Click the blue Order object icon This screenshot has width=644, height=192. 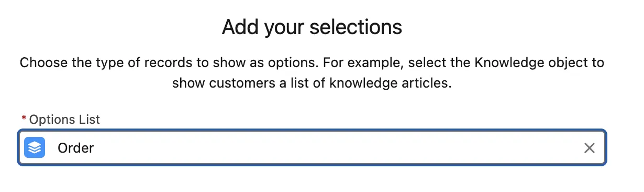pyautogui.click(x=35, y=148)
